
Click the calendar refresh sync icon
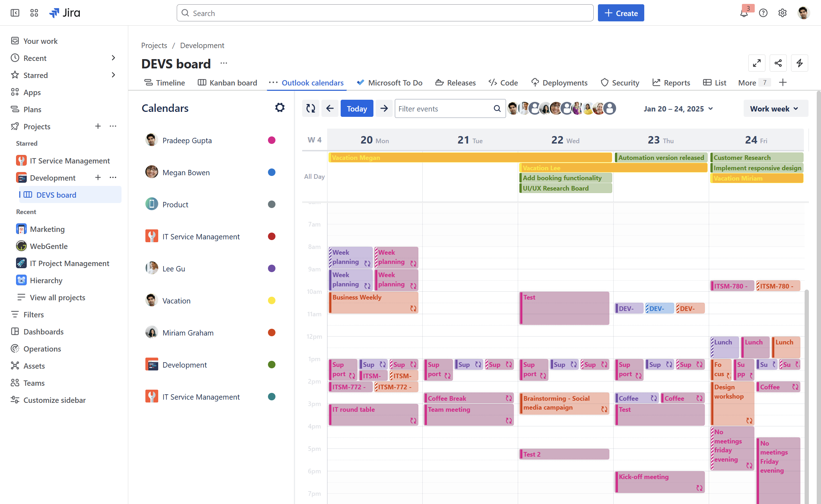click(311, 108)
